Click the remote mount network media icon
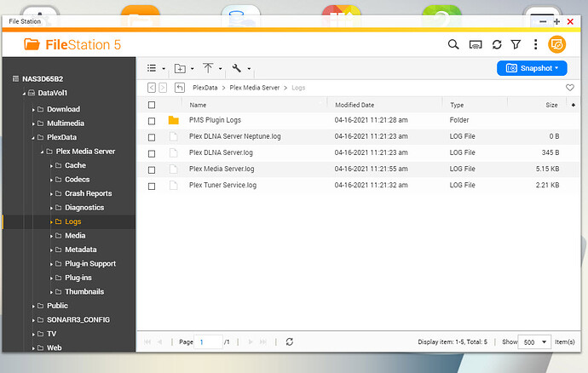 coord(476,45)
